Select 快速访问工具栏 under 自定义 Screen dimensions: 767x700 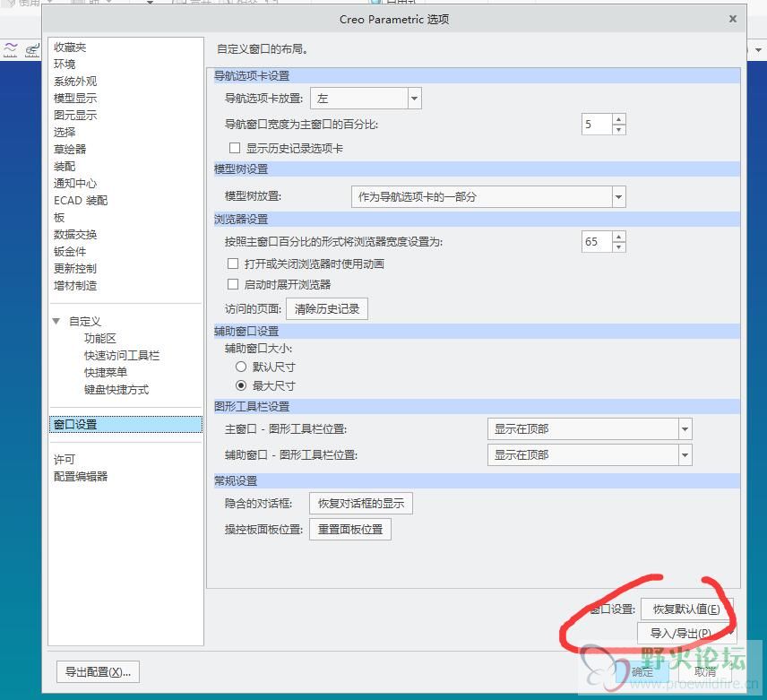(x=122, y=356)
